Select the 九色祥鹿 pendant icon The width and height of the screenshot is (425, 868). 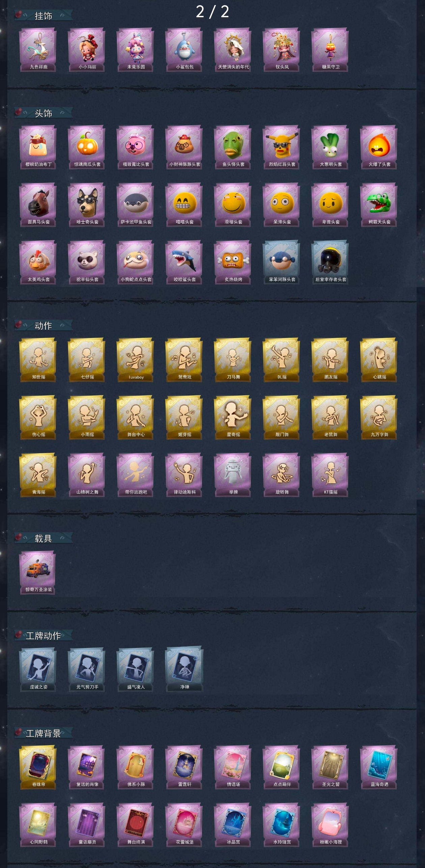click(38, 50)
